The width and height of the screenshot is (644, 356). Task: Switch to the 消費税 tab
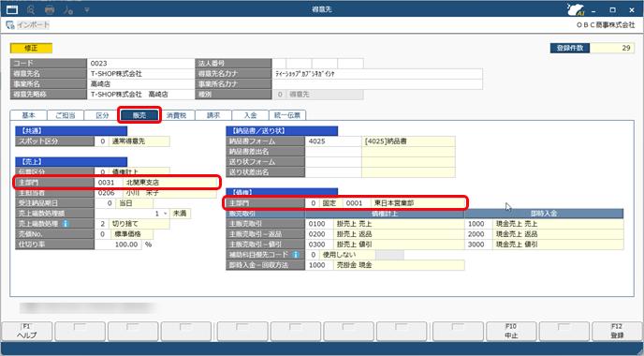point(176,115)
